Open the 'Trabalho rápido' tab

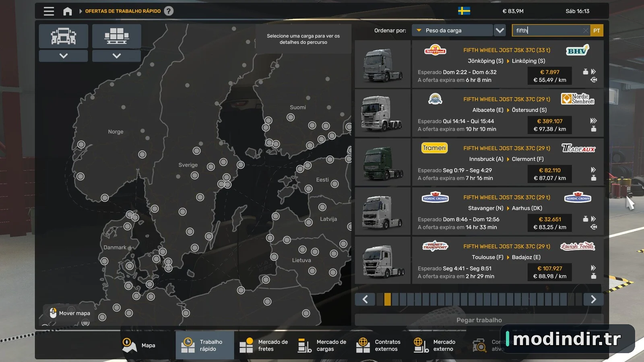coord(205,345)
